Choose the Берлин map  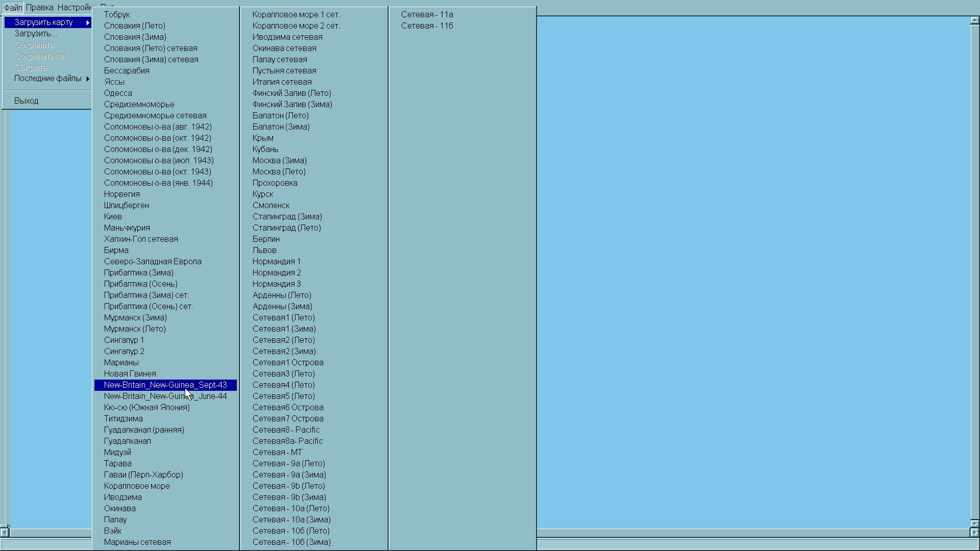pos(266,239)
